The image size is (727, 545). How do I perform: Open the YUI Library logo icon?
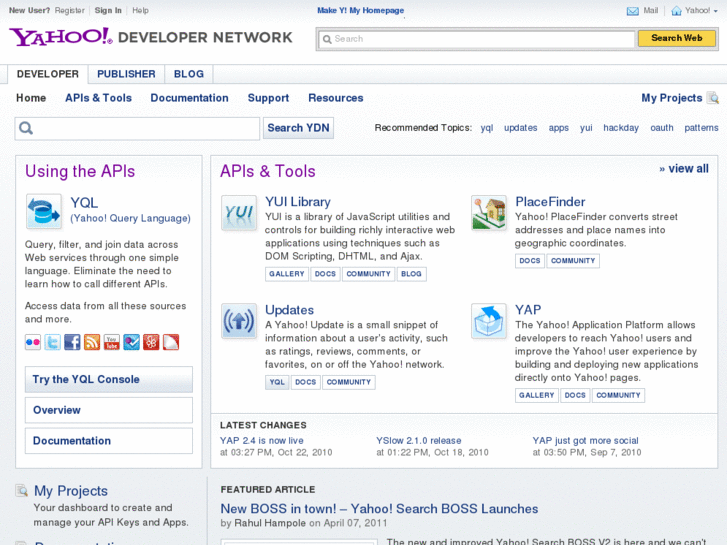point(239,213)
